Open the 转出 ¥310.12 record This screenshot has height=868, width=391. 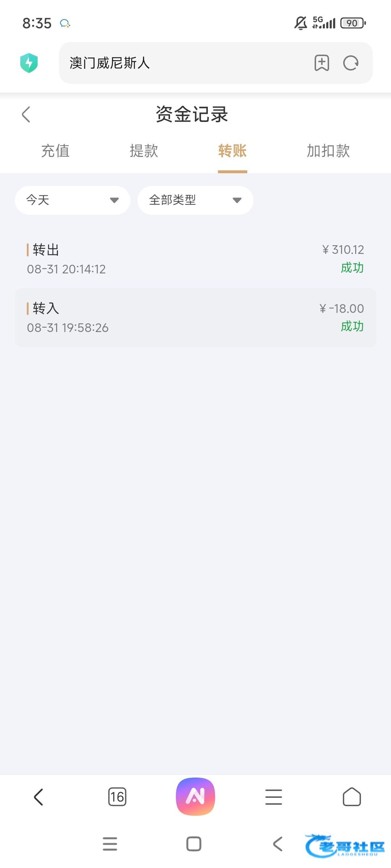tap(195, 259)
